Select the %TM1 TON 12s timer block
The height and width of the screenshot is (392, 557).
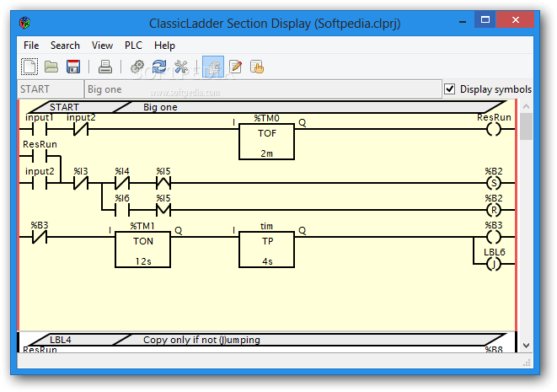pyautogui.click(x=142, y=250)
